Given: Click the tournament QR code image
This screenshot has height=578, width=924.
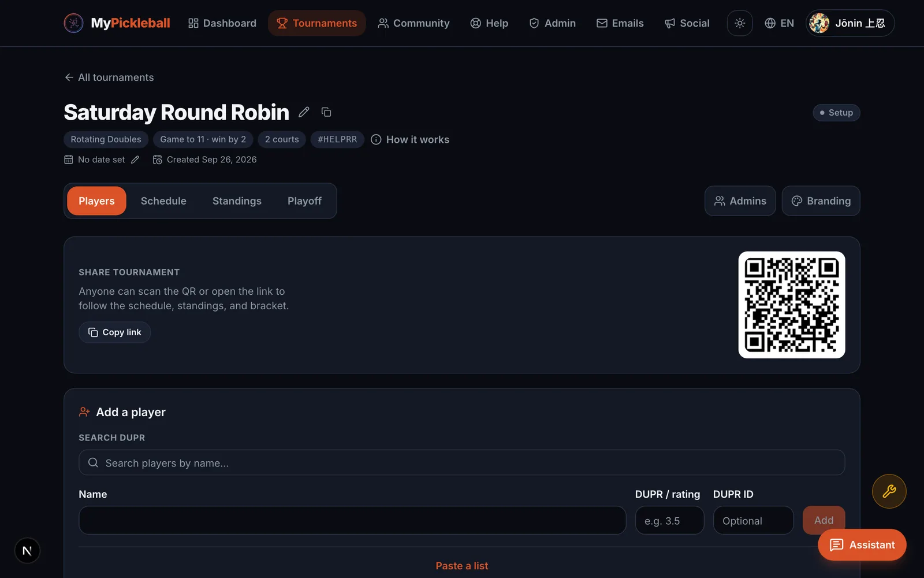Looking at the screenshot, I should [x=792, y=305].
